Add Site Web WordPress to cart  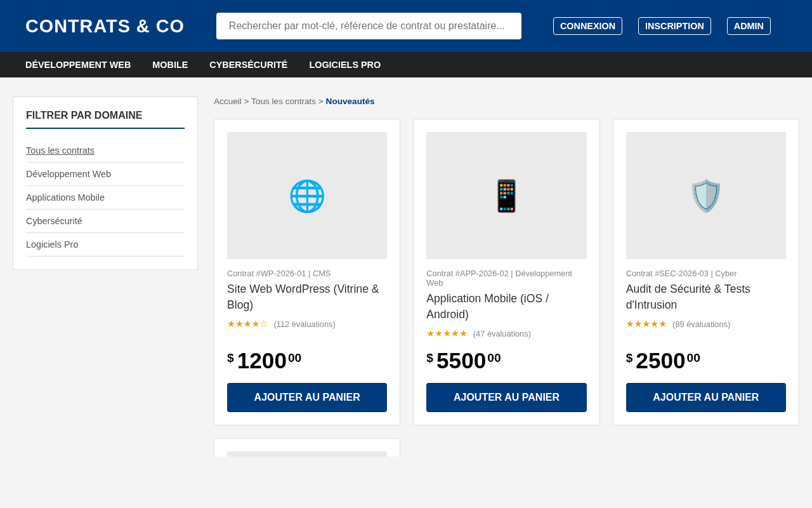pyautogui.click(x=307, y=398)
